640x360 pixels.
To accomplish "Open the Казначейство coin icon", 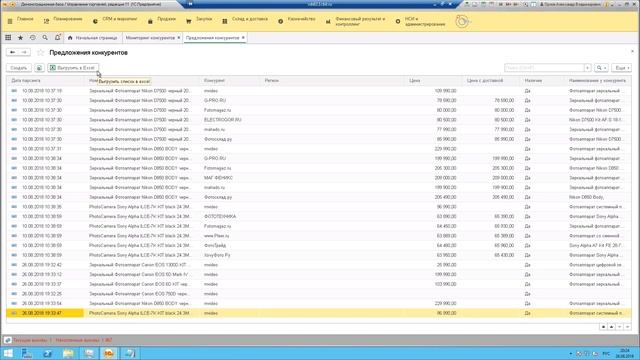I will point(280,21).
